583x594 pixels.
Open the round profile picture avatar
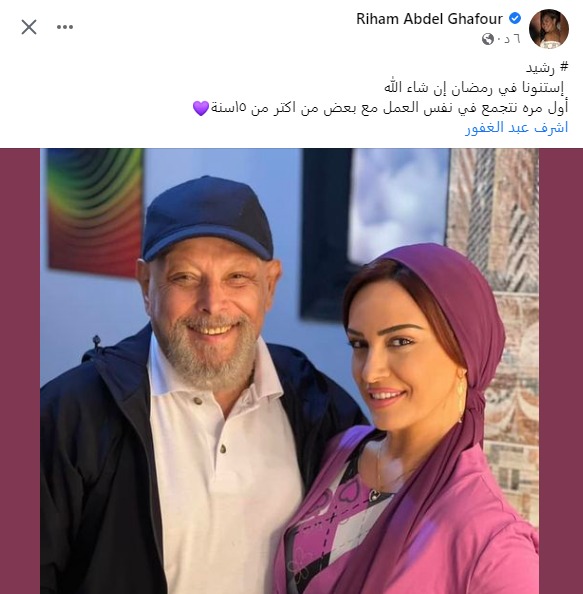pos(549,29)
